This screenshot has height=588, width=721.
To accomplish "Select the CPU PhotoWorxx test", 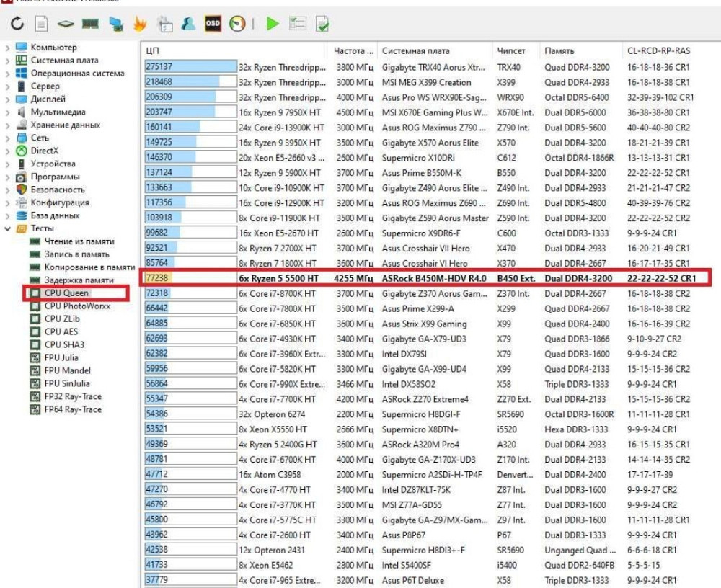I will point(77,306).
